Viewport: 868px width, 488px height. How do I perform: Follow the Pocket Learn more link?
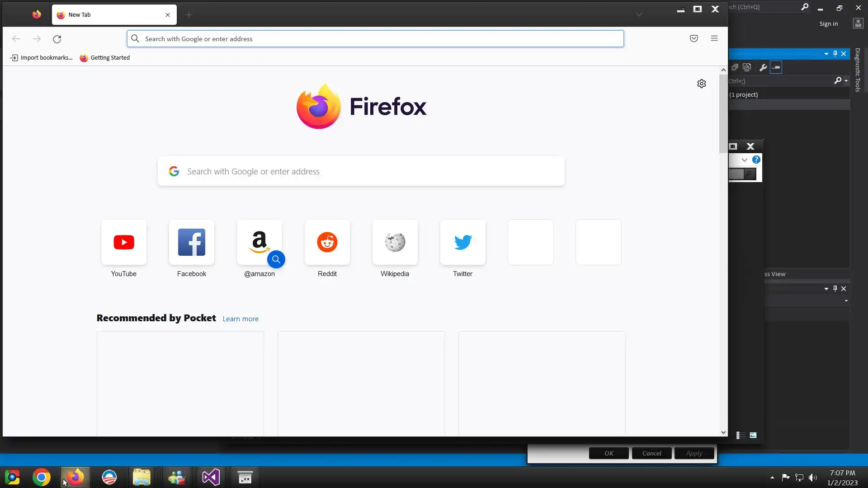click(241, 319)
